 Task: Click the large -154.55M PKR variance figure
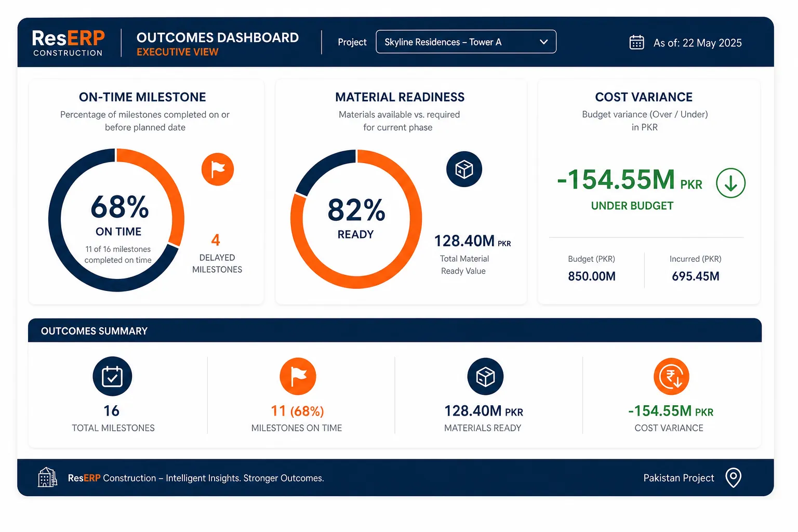coord(629,180)
